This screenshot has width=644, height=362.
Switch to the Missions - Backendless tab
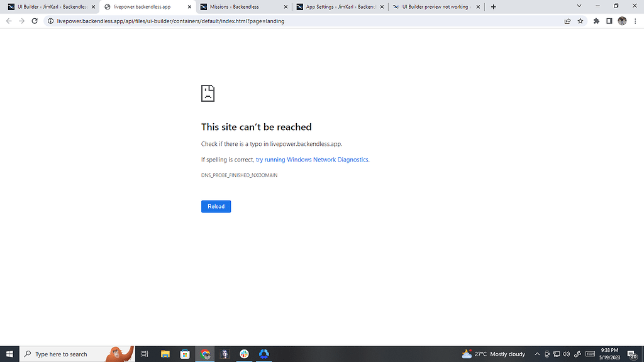pos(239,7)
